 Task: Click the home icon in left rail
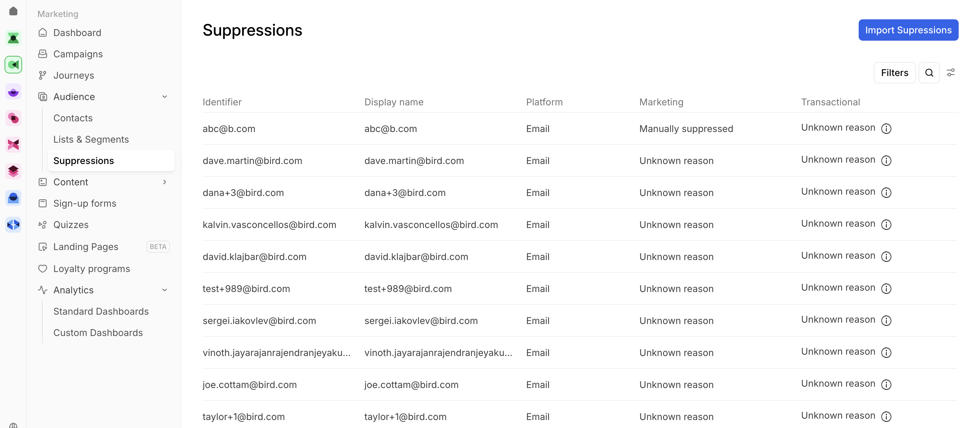point(13,11)
